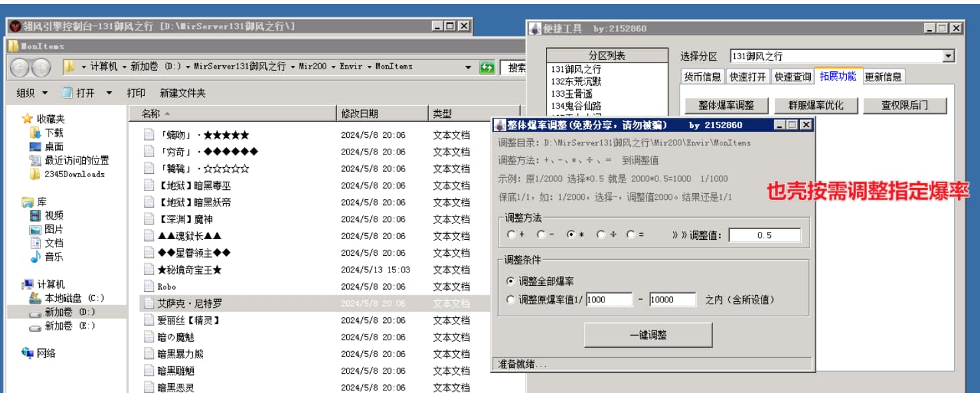
Task: Click the 新加卷 (E:) drive icon
Action: [x=35, y=326]
